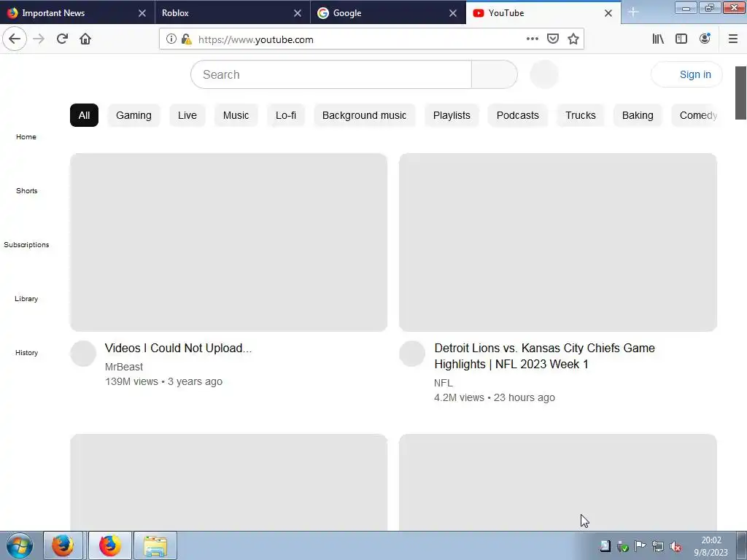Switch to the Roblox tab
The height and width of the screenshot is (560, 747).
[233, 13]
